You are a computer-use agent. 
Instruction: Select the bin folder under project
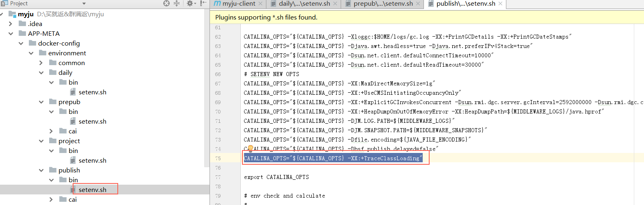[69, 150]
